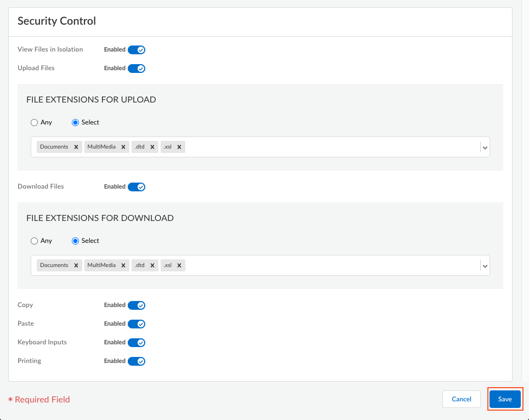Remove the Documents chip from upload extensions
The height and width of the screenshot is (420, 529).
tap(76, 146)
